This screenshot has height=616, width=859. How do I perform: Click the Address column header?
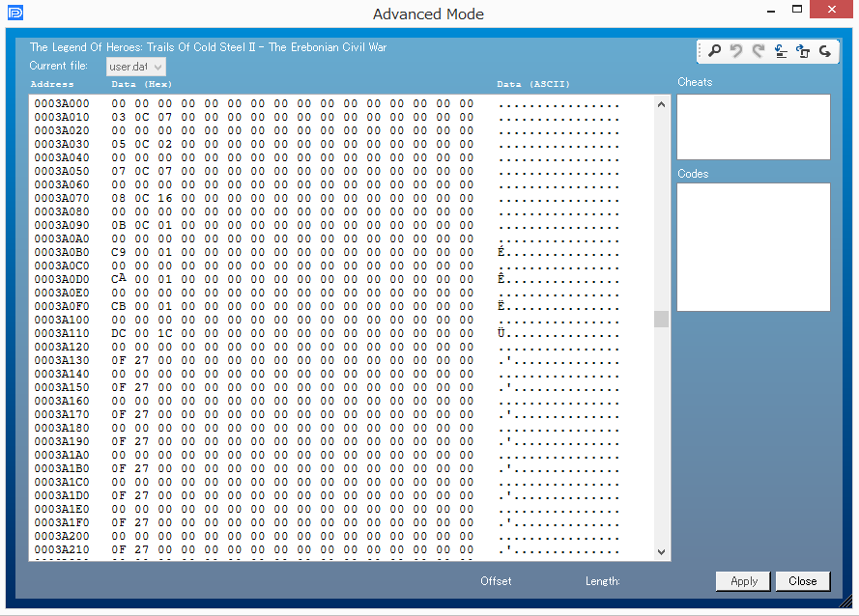pyautogui.click(x=52, y=84)
